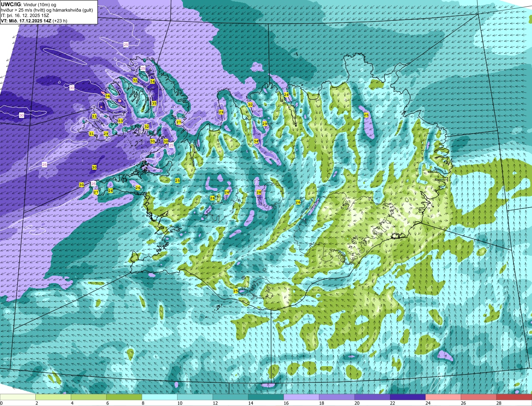Click the 'VT: Mið. 17.12.2025 14Z (+23 h)' line
Viewport: 532px width, 406px height.
[34, 20]
